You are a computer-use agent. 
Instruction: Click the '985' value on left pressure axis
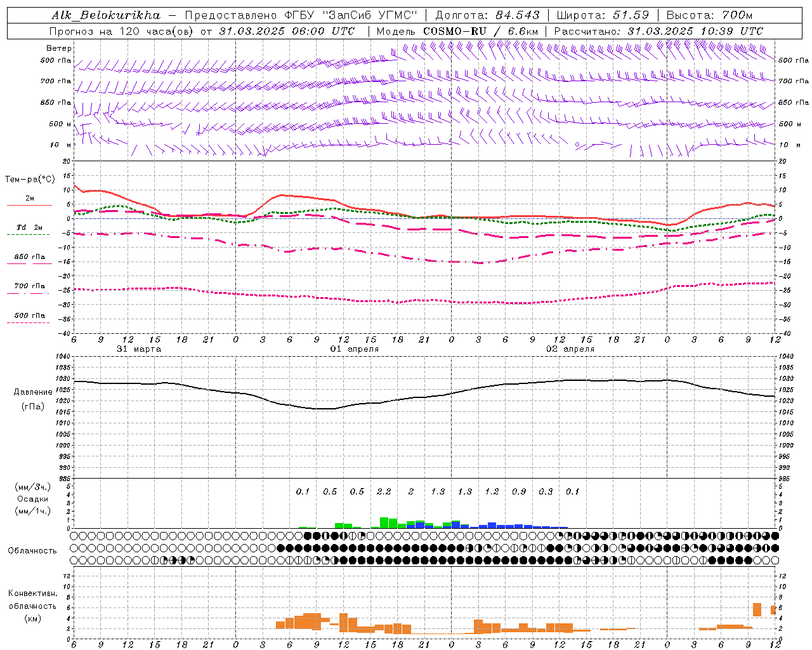tap(65, 479)
